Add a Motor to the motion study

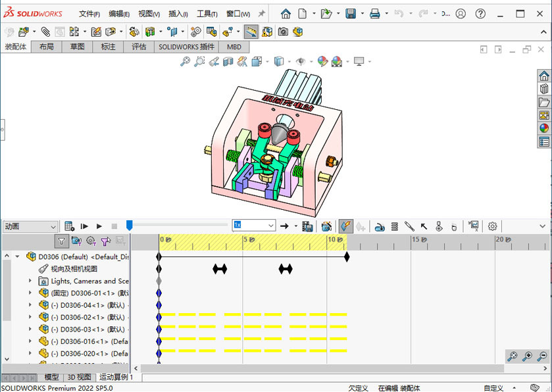click(380, 226)
